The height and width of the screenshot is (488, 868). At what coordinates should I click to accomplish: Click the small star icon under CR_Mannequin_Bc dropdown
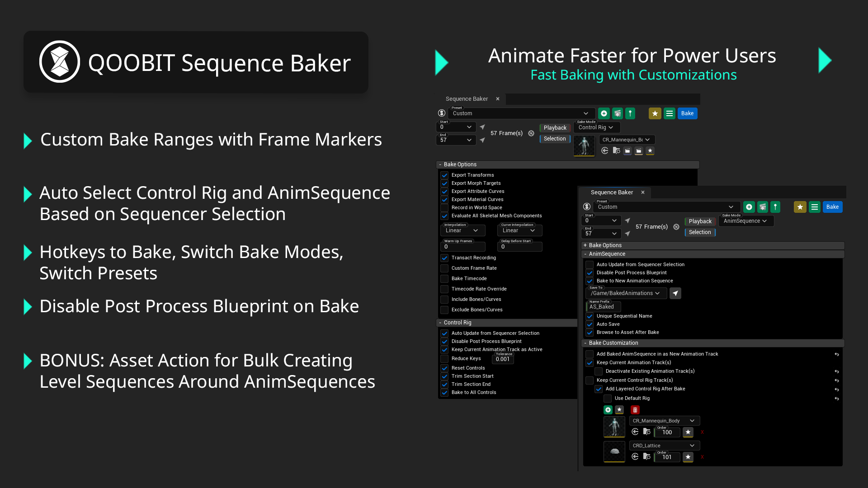coord(650,151)
